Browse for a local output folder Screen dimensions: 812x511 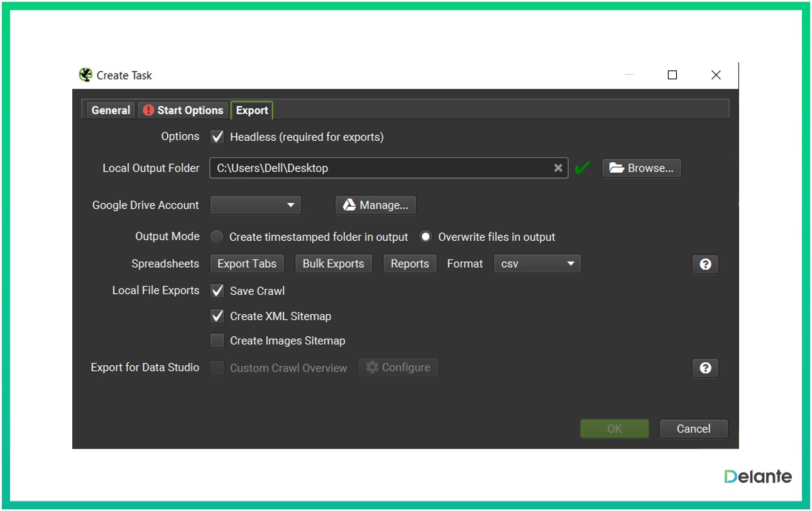(x=641, y=168)
